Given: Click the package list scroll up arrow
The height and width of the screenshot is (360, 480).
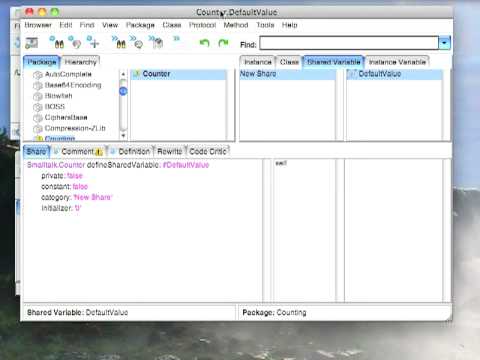Looking at the screenshot, I should pos(123,74).
